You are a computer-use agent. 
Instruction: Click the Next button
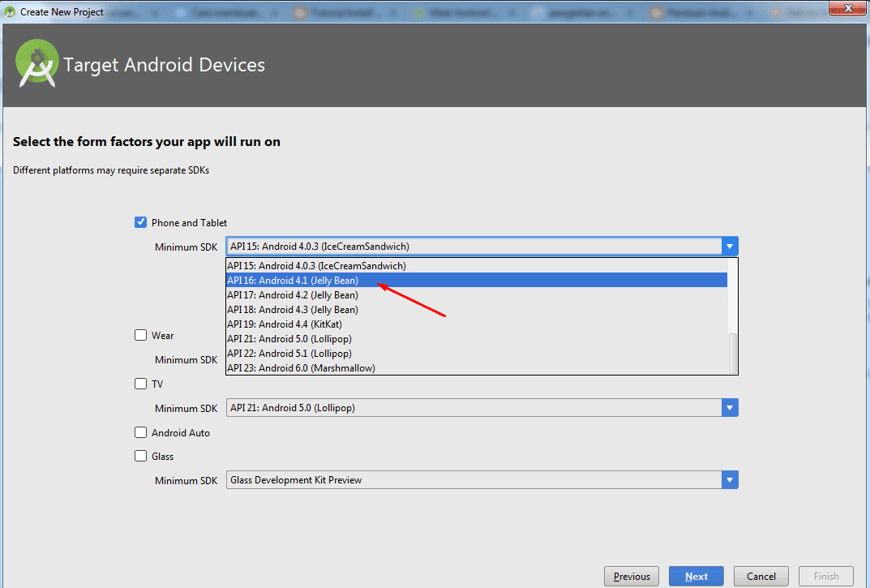696,577
